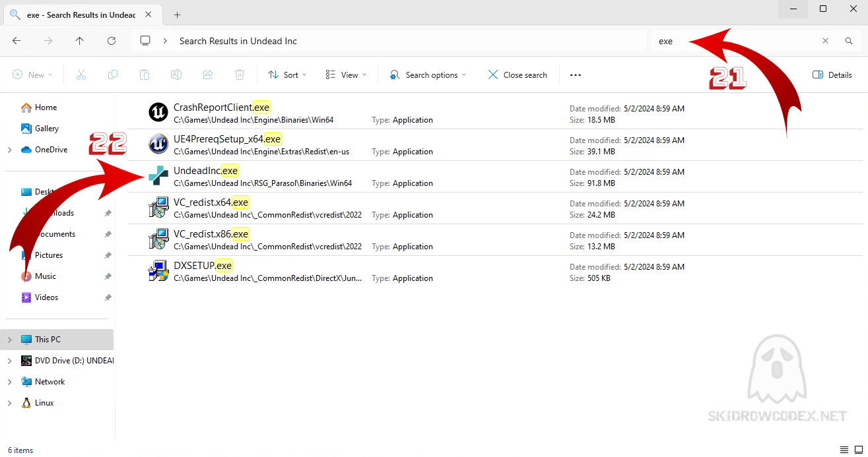The image size is (868, 457).
Task: Click the path 'C:\Games\Undead Inc\RSG_Parasol\Binaries\Win64'
Action: coord(263,183)
